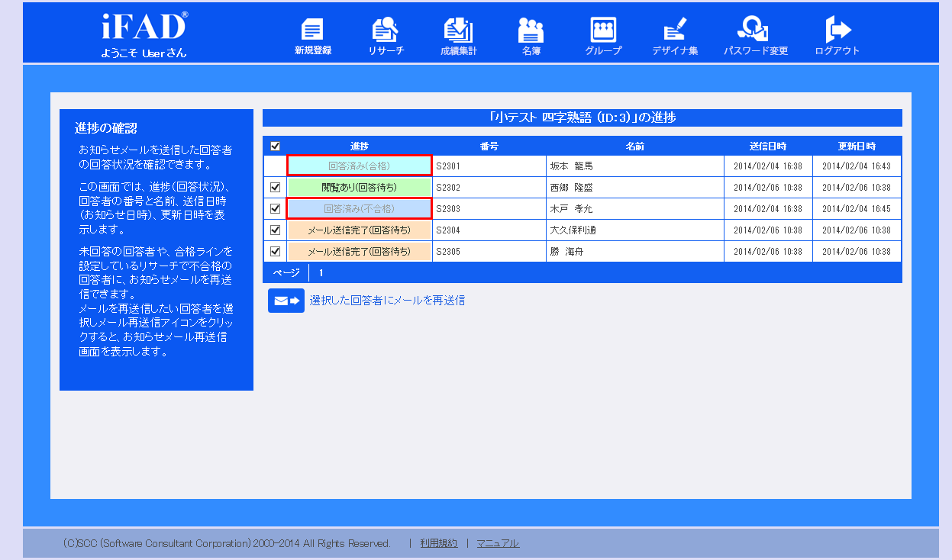Open the デザイナ集 designer collection icon
952x560 pixels.
pyautogui.click(x=675, y=31)
